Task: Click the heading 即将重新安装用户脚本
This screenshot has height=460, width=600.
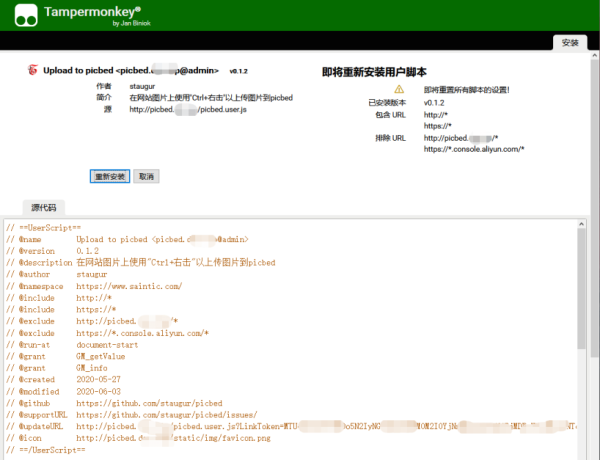Action: [374, 72]
